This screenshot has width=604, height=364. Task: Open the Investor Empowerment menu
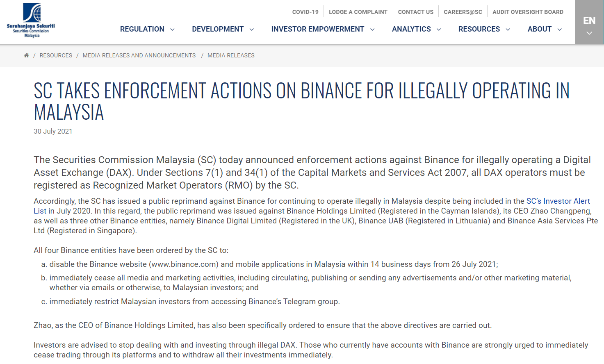[318, 29]
